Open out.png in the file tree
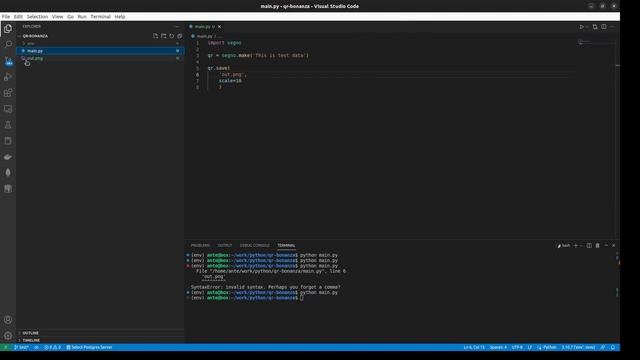The width and height of the screenshot is (640, 360). point(100,58)
